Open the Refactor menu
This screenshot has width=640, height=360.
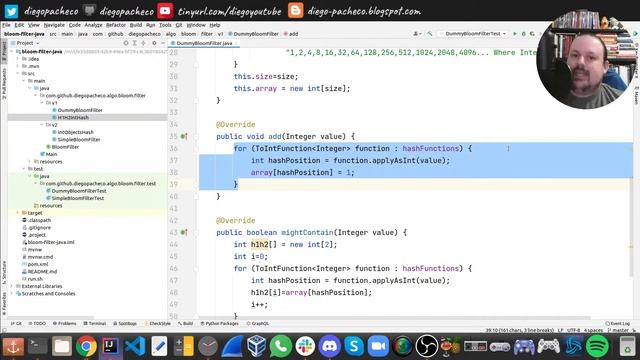click(116, 25)
